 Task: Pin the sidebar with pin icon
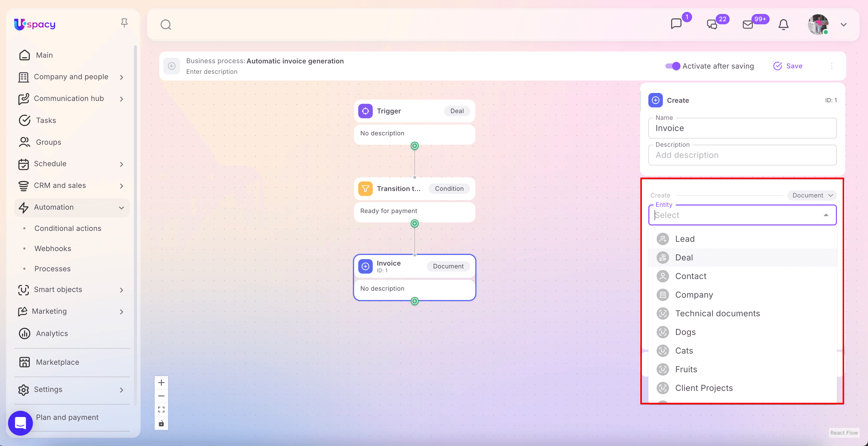point(124,23)
